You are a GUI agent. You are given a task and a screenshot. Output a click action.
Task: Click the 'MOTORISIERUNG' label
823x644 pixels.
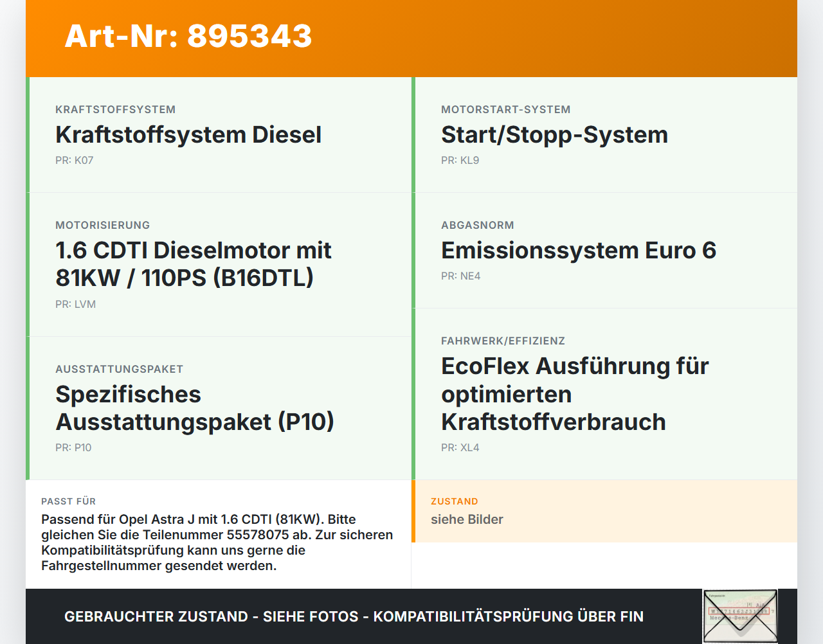[x=103, y=226]
